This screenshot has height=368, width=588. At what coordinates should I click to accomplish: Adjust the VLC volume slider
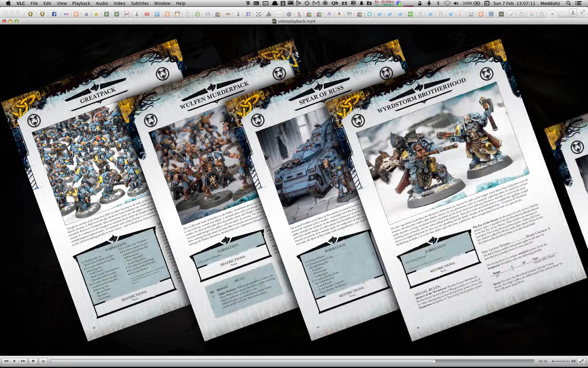562,362
